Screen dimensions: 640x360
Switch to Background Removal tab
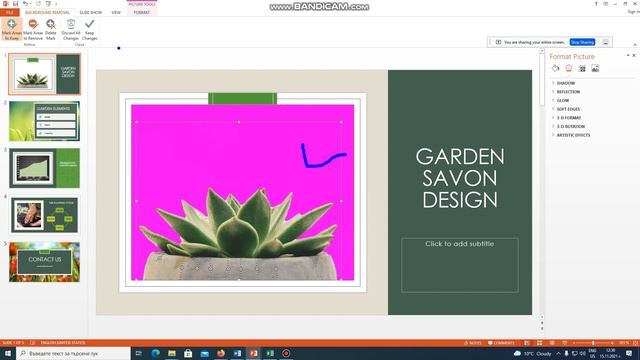click(x=47, y=12)
